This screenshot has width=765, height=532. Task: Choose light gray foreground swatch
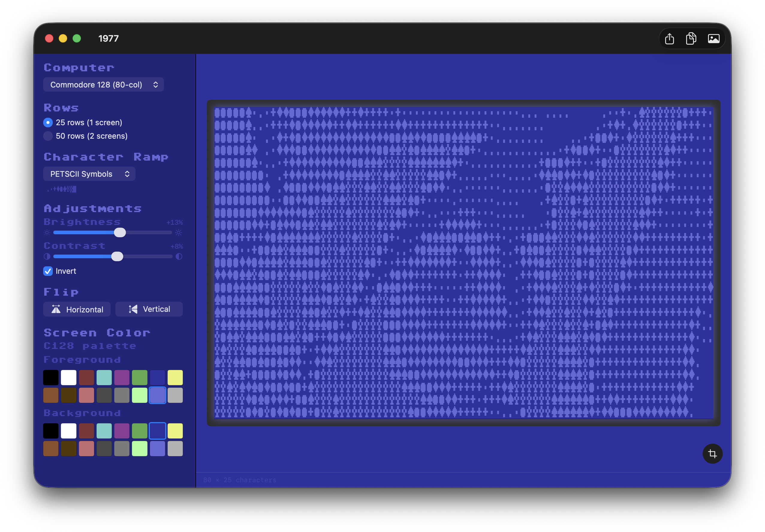(175, 395)
